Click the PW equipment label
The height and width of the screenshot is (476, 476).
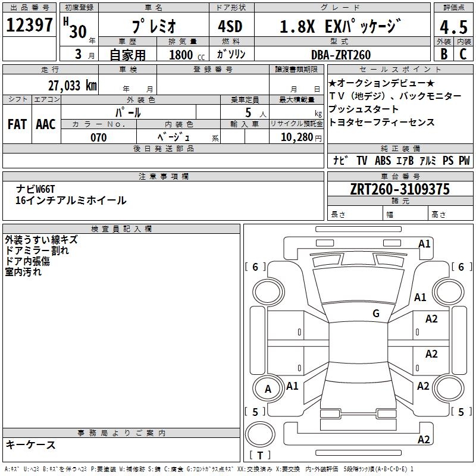pos(464,161)
